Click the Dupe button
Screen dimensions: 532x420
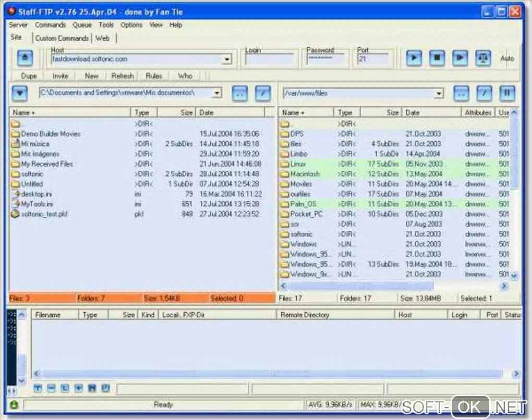(x=29, y=76)
